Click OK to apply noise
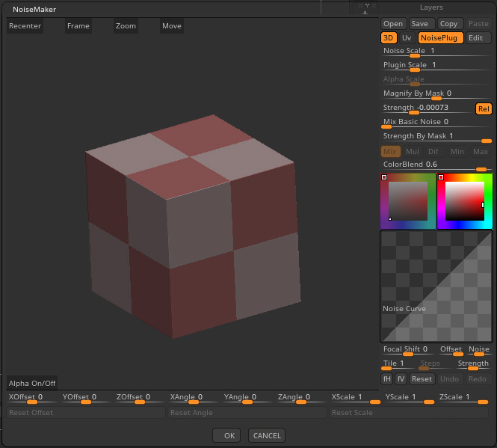Viewport: 497px width, 448px height. (229, 436)
